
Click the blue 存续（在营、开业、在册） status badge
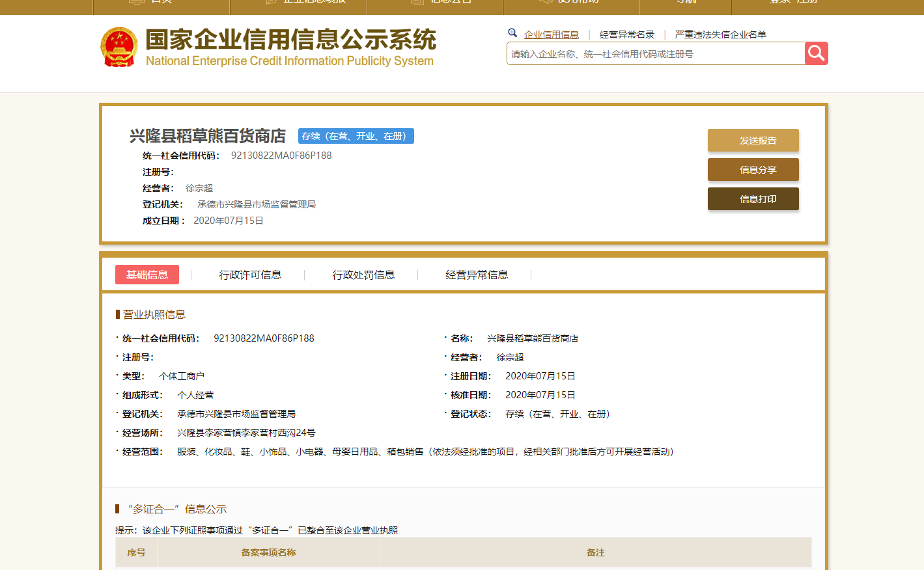point(356,136)
